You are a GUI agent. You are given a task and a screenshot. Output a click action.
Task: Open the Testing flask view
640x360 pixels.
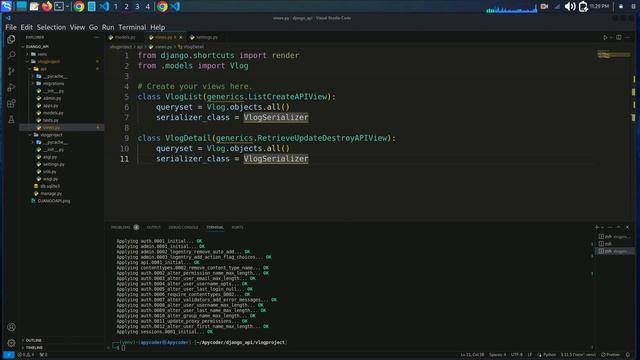tap(11, 120)
